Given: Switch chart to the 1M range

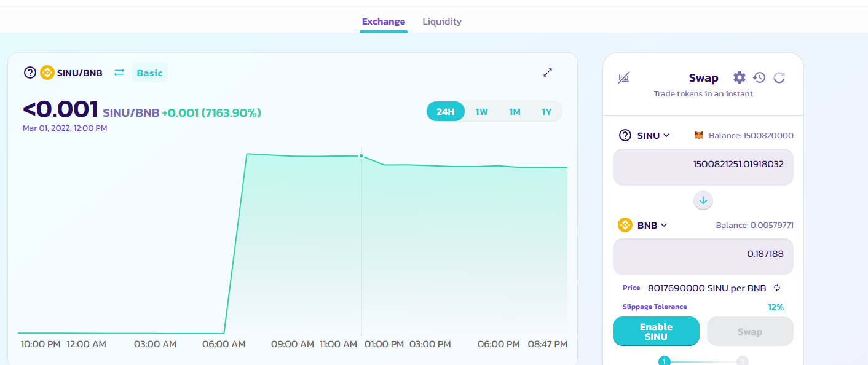Looking at the screenshot, I should 515,111.
